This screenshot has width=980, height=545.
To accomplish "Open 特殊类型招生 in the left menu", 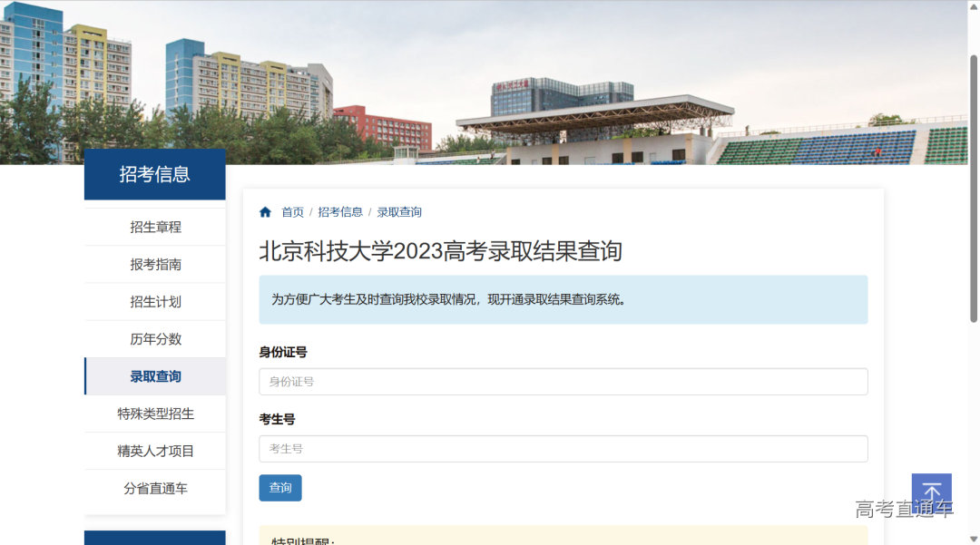I will [154, 414].
